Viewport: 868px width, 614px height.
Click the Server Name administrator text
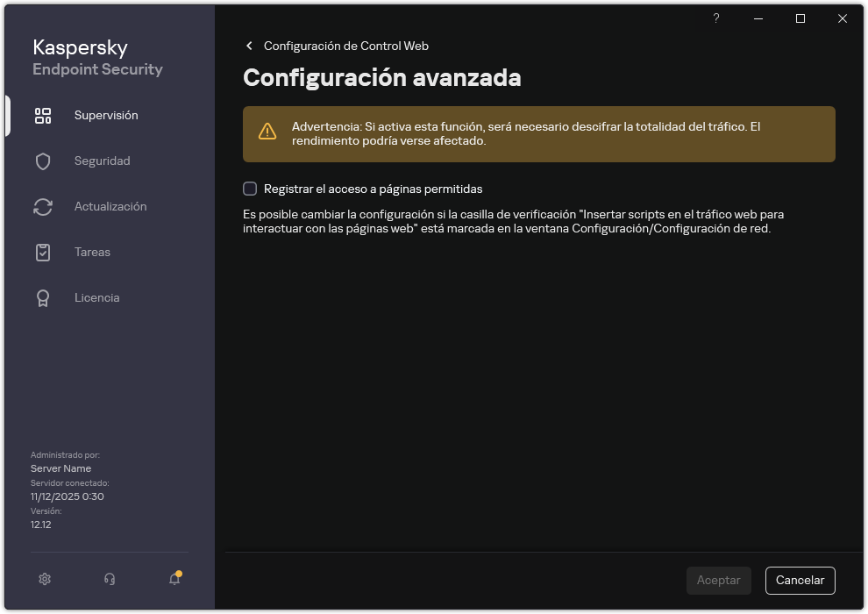click(x=61, y=468)
